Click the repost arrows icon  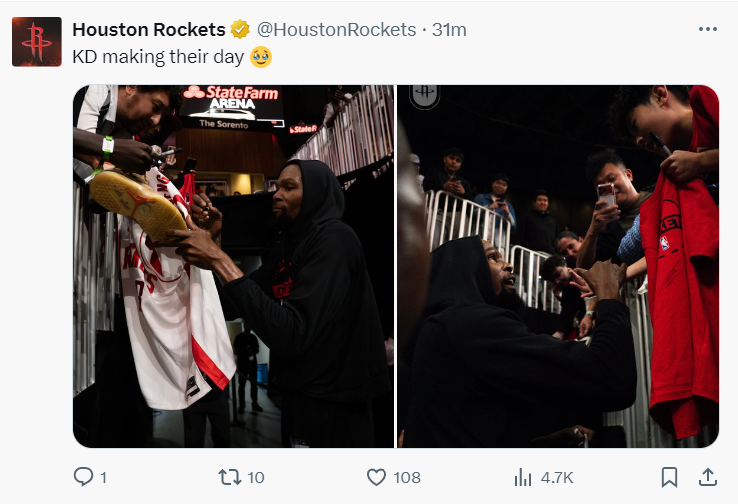coord(229,477)
